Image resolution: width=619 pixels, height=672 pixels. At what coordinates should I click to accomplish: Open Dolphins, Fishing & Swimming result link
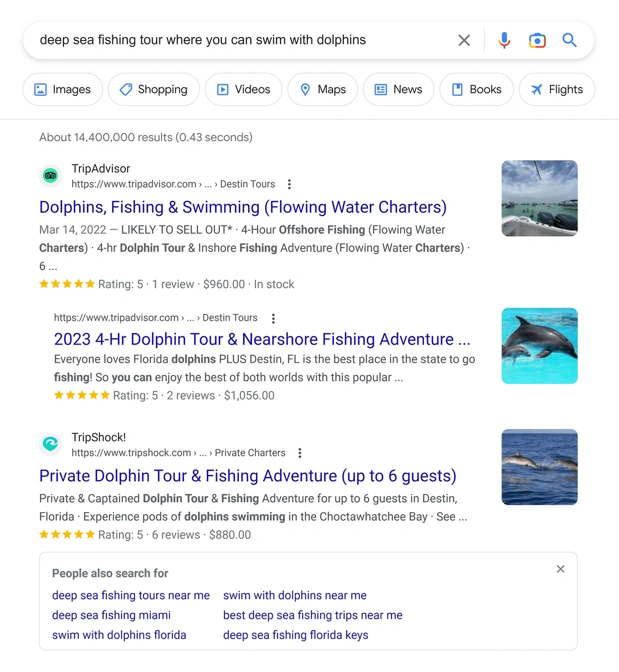[x=242, y=207]
